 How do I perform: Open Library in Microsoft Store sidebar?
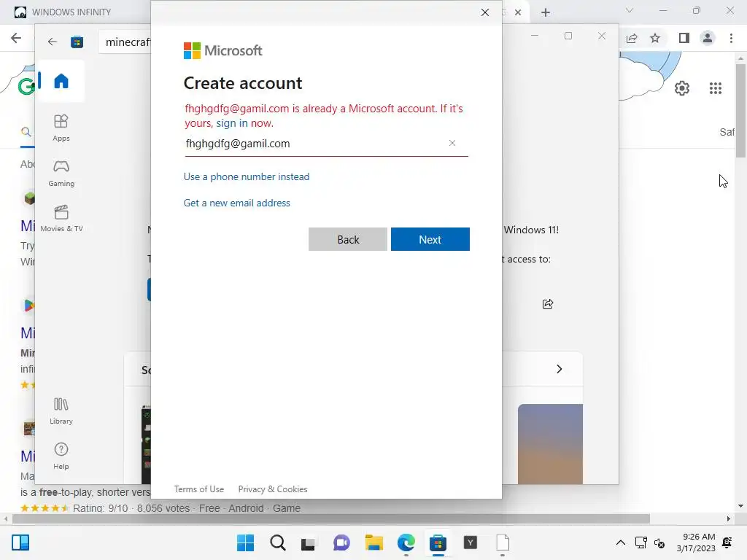[61, 411]
